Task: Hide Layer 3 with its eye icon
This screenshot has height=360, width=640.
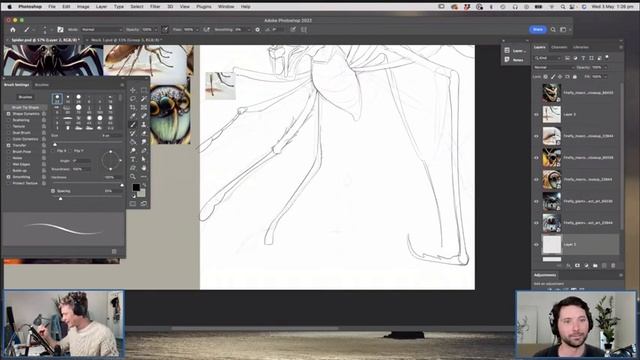Action: point(536,115)
